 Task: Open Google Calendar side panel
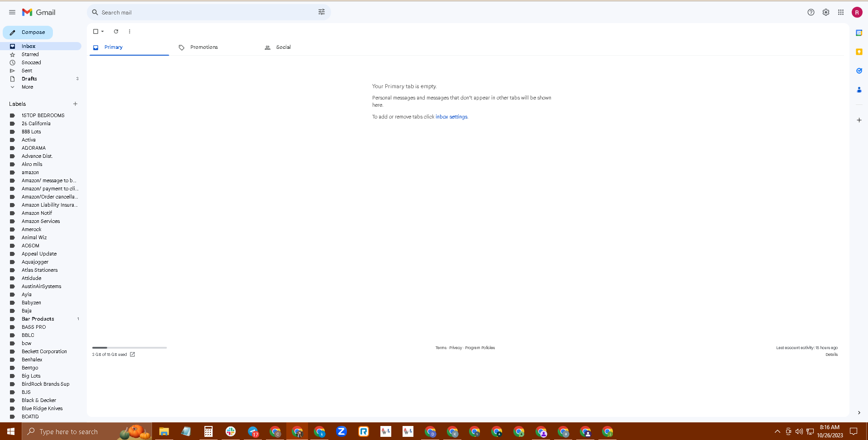coord(859,33)
